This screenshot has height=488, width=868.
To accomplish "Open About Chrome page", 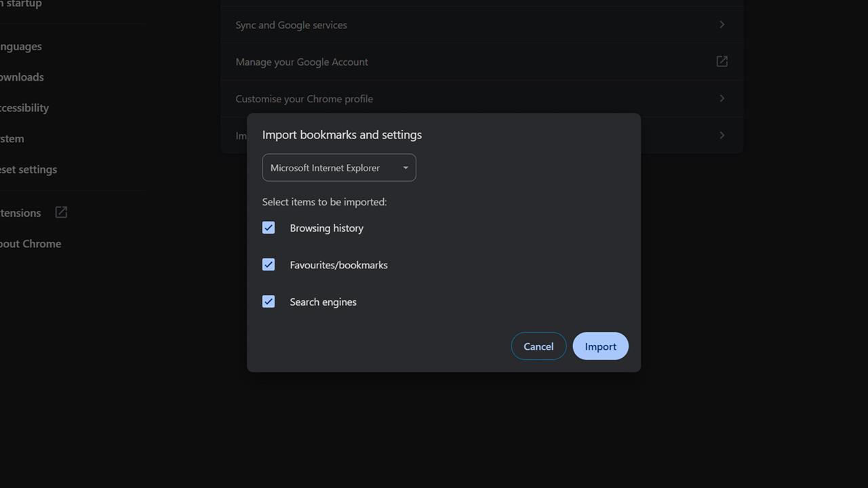I will pos(31,244).
